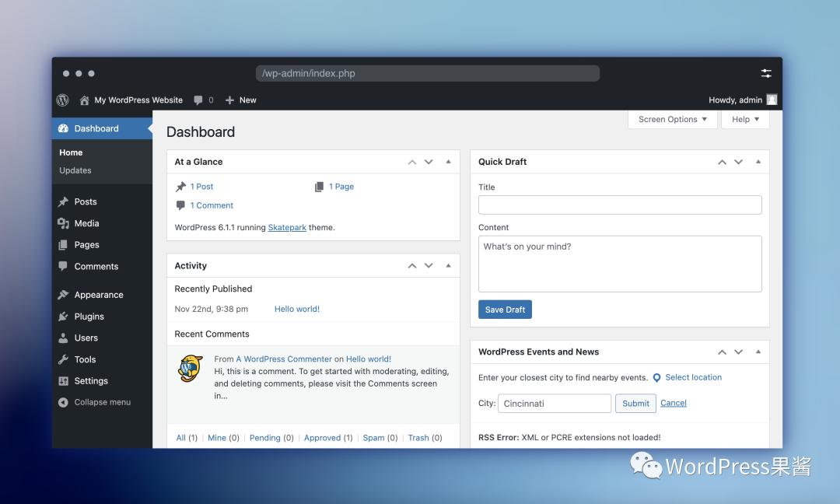Click the Appearance brush icon
Screen dimensions: 840x504
(63, 295)
